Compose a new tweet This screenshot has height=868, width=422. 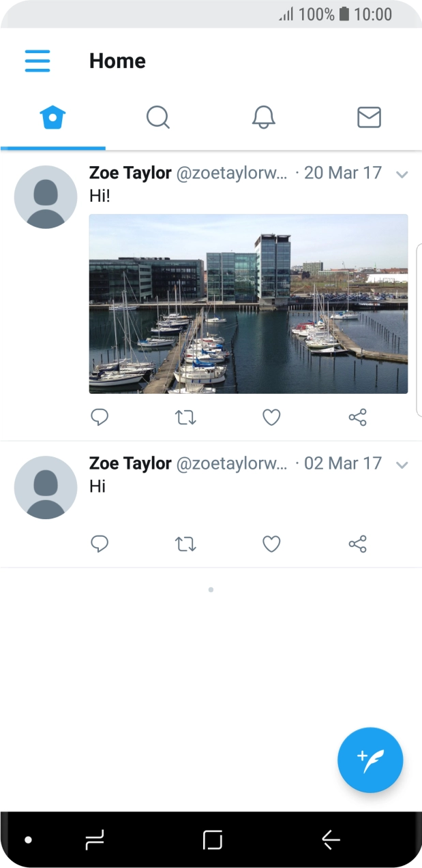tap(370, 760)
